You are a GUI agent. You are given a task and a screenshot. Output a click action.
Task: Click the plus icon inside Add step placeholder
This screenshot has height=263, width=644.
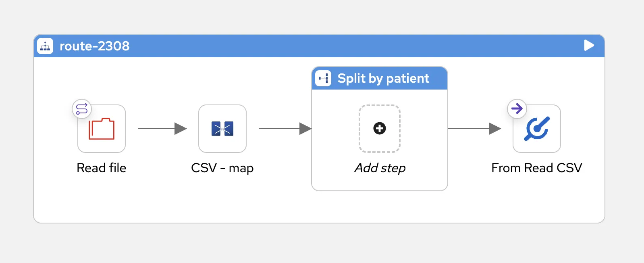coord(379,129)
